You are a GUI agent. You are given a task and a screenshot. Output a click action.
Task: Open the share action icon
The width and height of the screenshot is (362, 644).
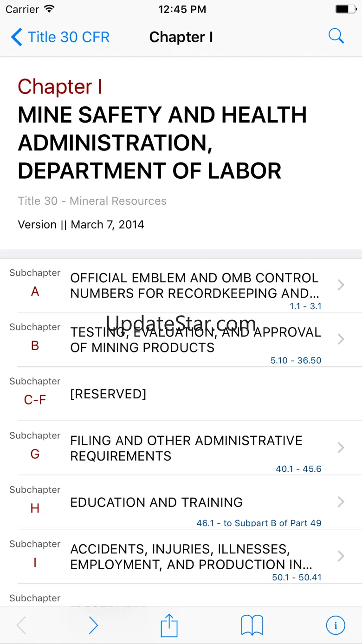tap(169, 625)
